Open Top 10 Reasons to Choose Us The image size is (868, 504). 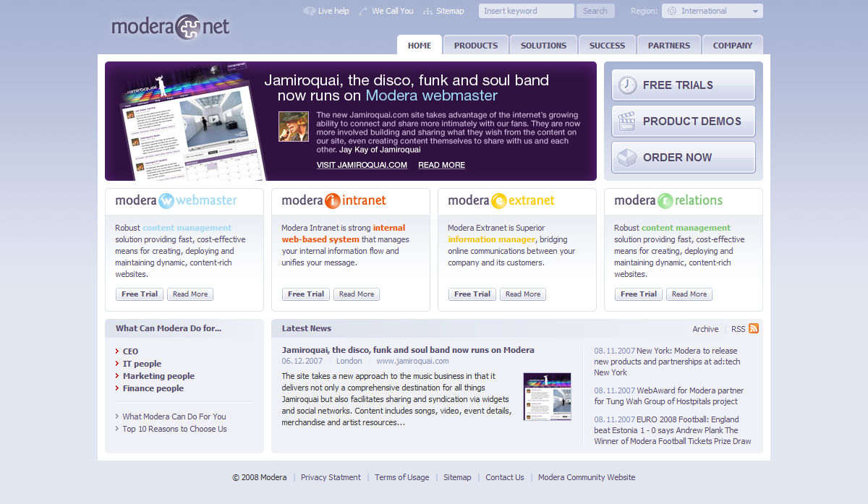tap(174, 429)
